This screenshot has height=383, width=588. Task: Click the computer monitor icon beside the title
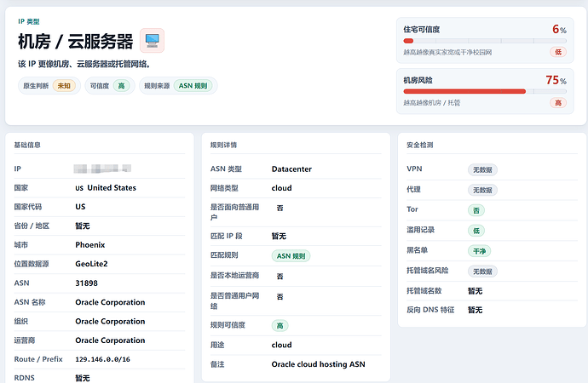[x=153, y=41]
